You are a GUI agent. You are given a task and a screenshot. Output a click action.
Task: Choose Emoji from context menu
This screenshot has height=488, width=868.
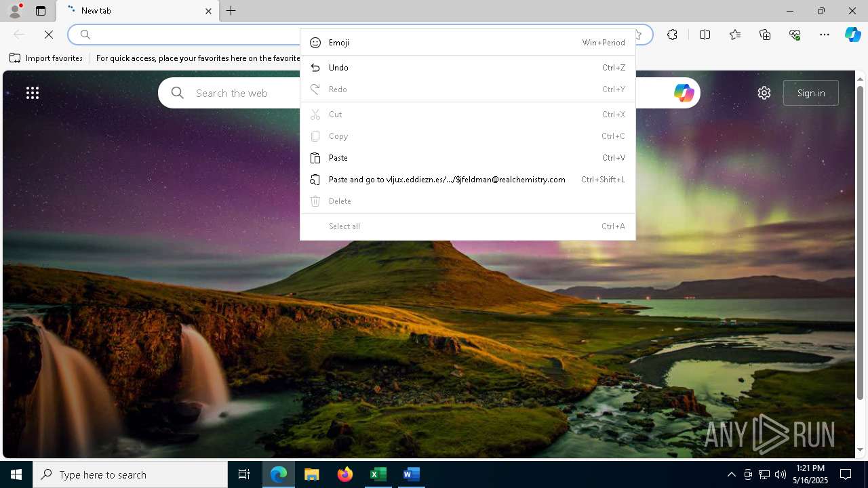tap(468, 43)
